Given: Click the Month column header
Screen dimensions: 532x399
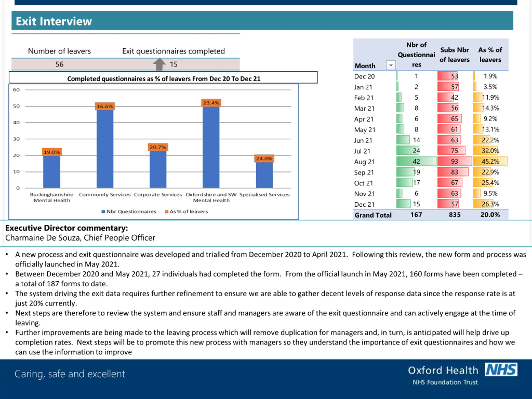Looking at the screenshot, I should click(x=365, y=66).
